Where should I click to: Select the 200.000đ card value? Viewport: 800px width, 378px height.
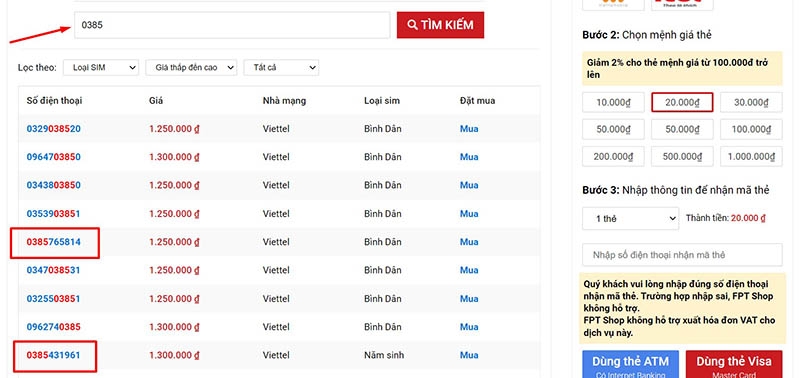click(614, 156)
